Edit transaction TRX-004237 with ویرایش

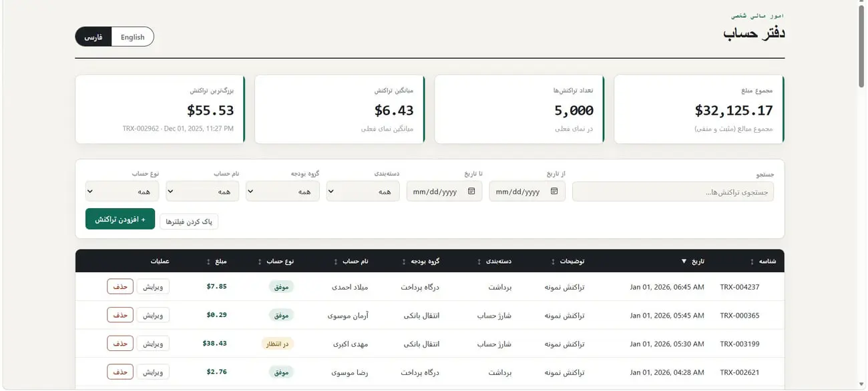[153, 287]
